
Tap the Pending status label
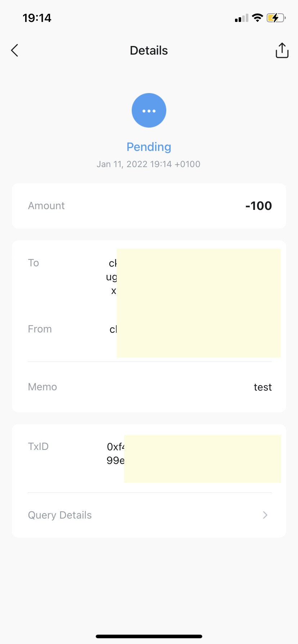pos(149,147)
